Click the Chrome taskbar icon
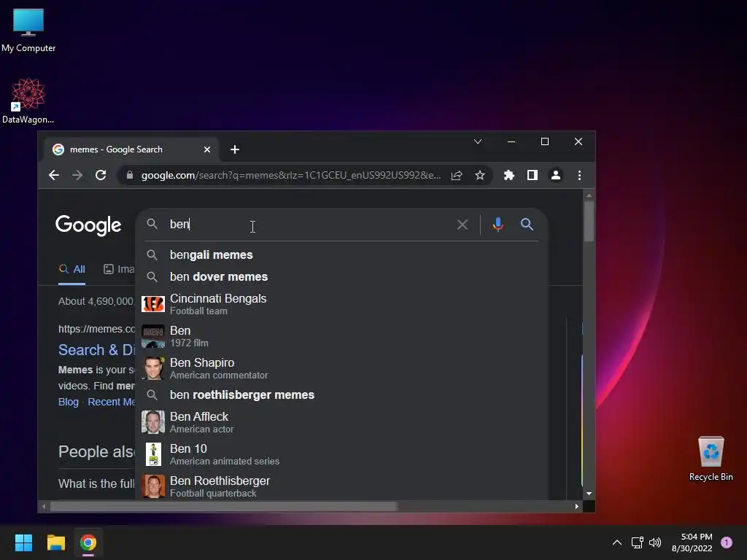747x560 pixels. click(88, 542)
